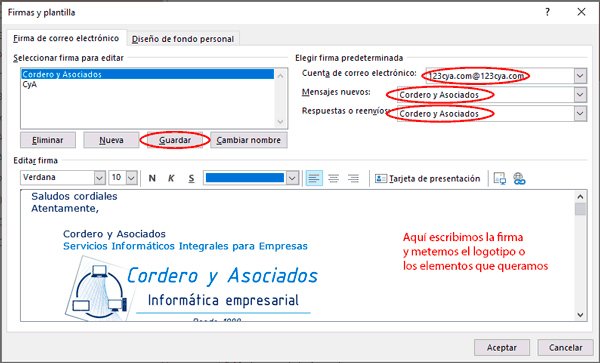The image size is (600, 363).
Task: Click the Atentamente line in editor
Action: [65, 208]
